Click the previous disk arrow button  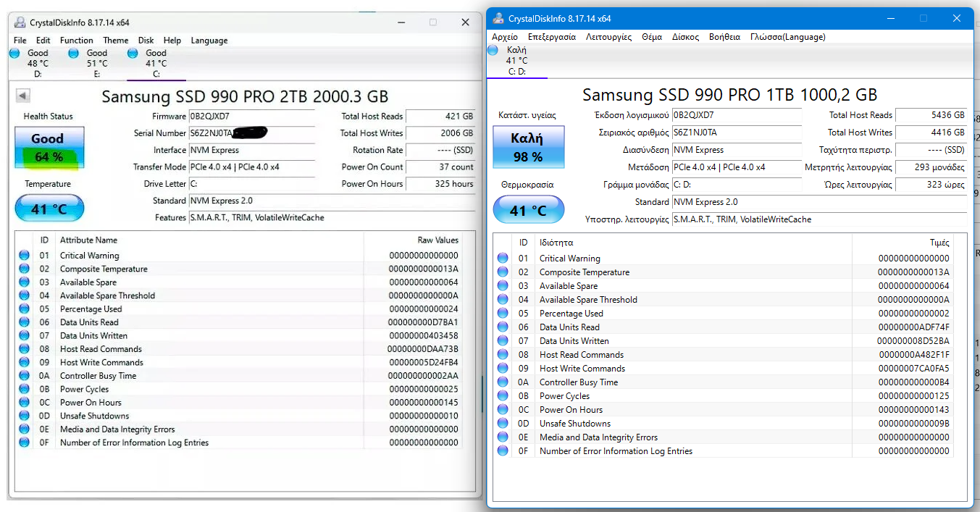coord(22,96)
